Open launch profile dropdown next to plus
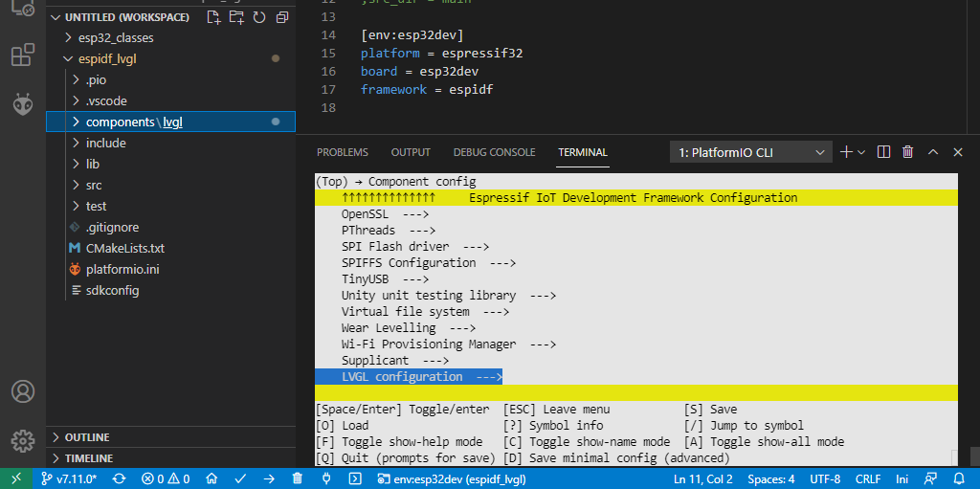Image resolution: width=980 pixels, height=489 pixels. tap(861, 152)
